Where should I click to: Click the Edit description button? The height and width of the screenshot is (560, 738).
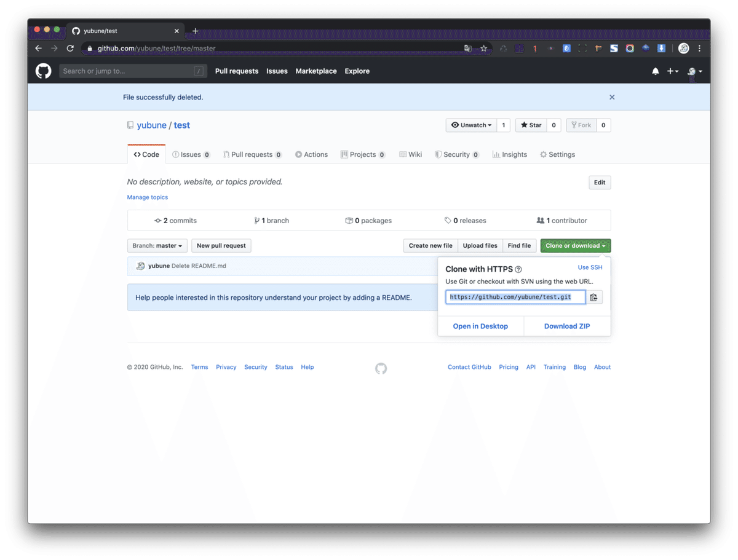click(600, 183)
